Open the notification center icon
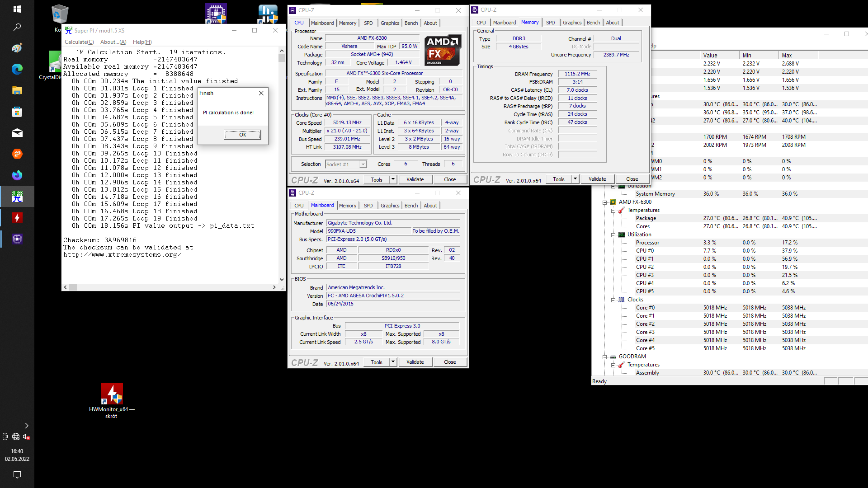 coord(17,475)
